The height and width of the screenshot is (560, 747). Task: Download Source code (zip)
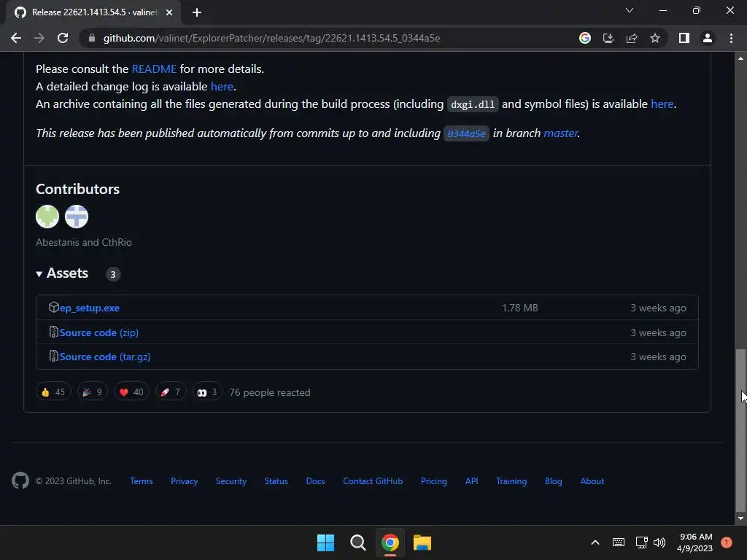[x=99, y=332]
